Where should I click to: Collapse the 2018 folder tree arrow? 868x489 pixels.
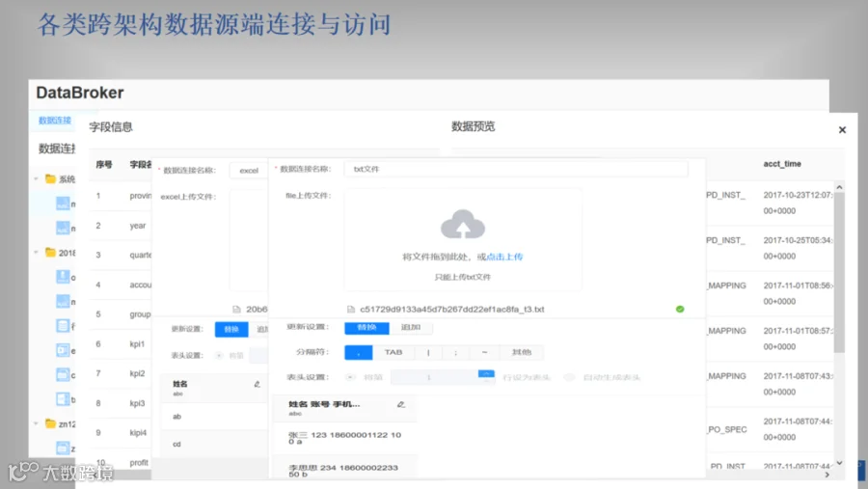click(36, 253)
